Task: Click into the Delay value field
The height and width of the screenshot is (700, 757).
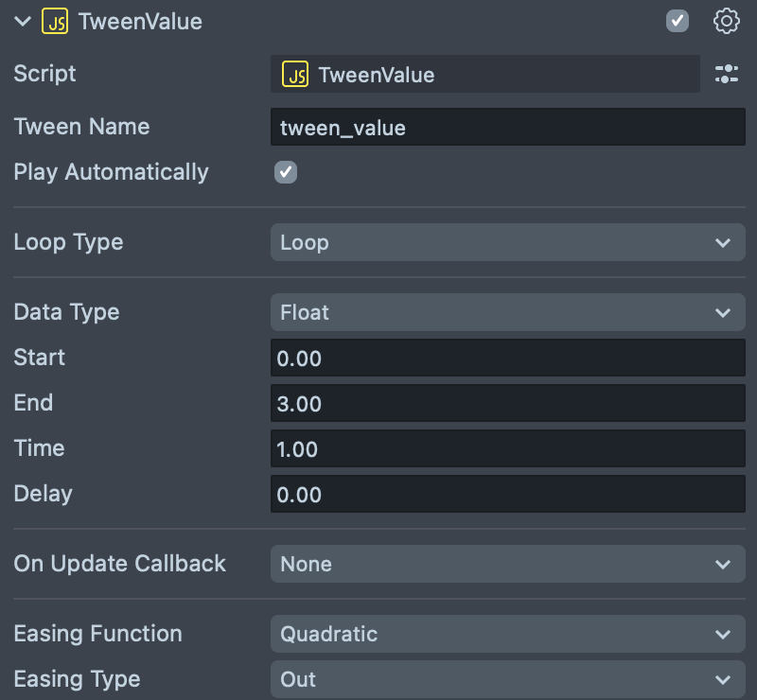Action: pos(507,494)
